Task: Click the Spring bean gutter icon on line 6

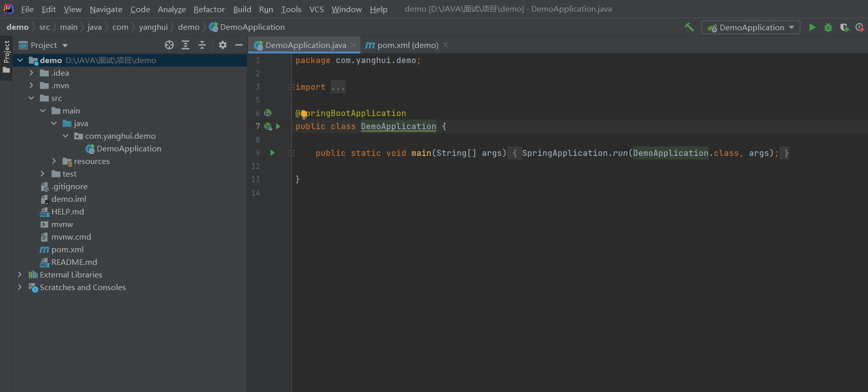Action: (268, 113)
